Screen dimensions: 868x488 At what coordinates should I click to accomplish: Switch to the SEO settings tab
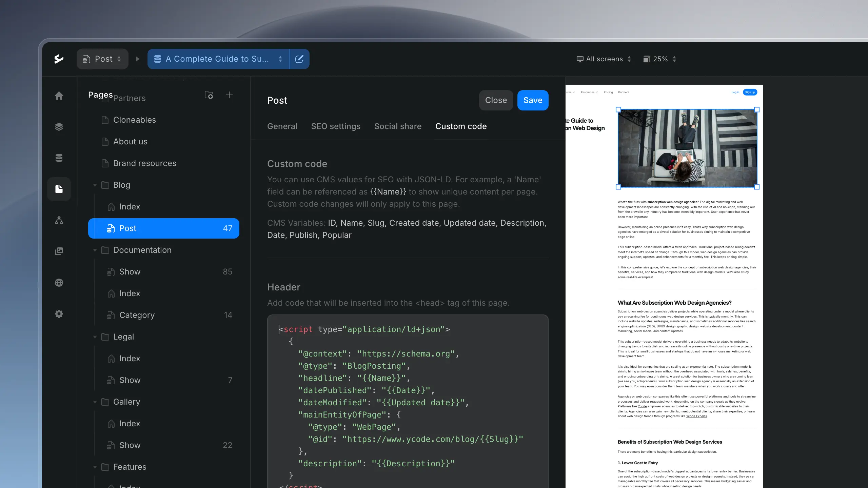click(336, 126)
